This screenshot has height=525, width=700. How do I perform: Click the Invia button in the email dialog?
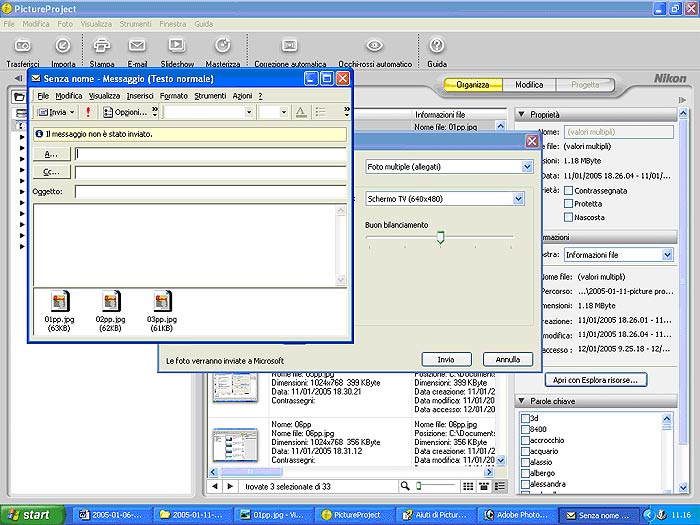446,359
